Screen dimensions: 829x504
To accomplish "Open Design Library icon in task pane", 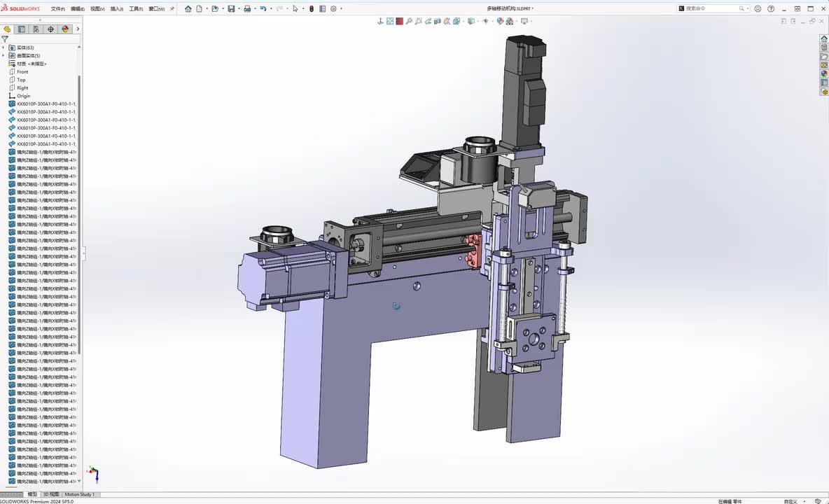I will [823, 48].
